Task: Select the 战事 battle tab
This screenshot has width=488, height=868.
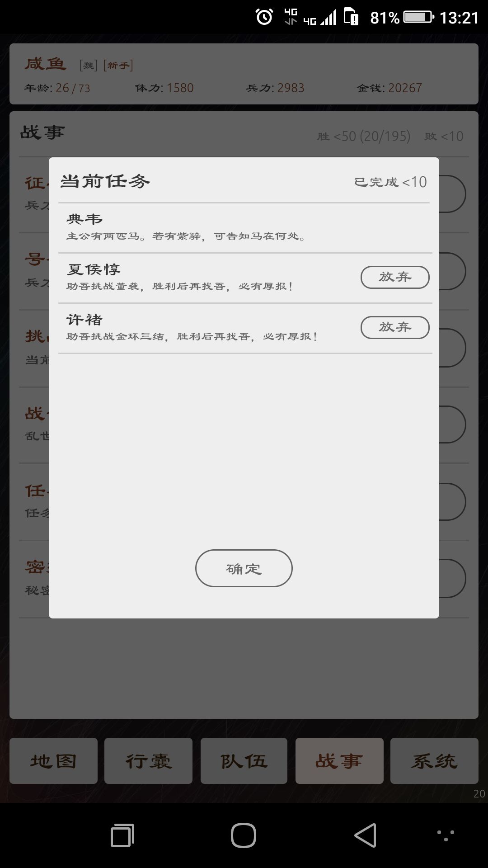Action: tap(339, 761)
